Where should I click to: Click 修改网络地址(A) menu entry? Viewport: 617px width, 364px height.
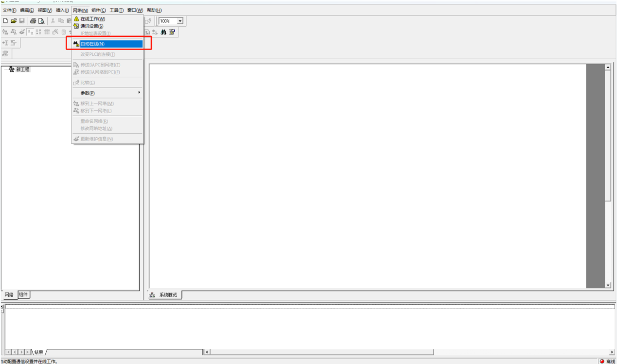108,128
